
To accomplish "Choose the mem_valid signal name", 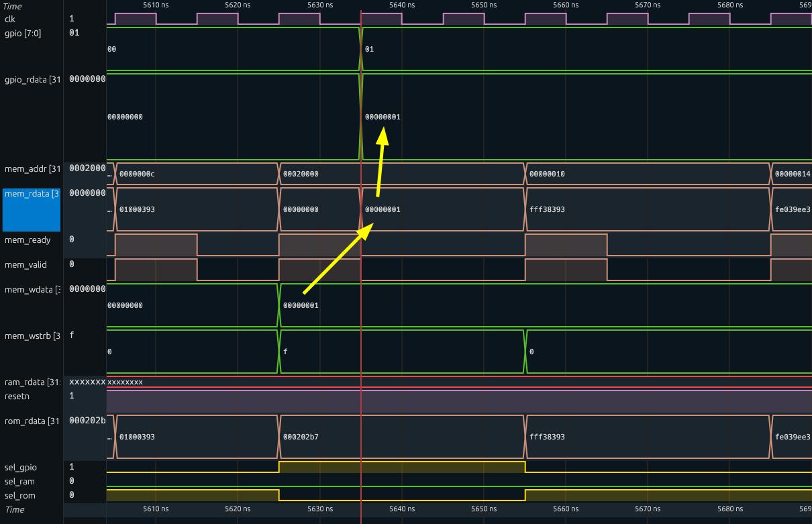I will (x=26, y=265).
